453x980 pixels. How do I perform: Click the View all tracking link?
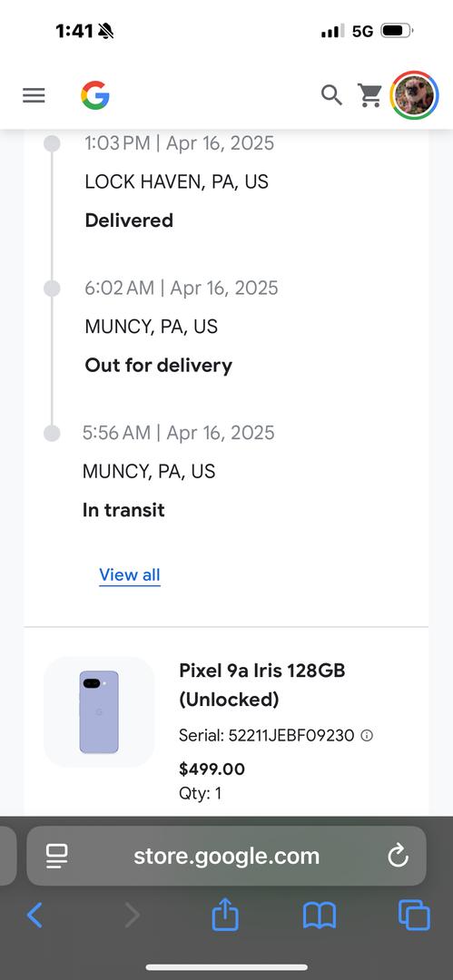130,575
